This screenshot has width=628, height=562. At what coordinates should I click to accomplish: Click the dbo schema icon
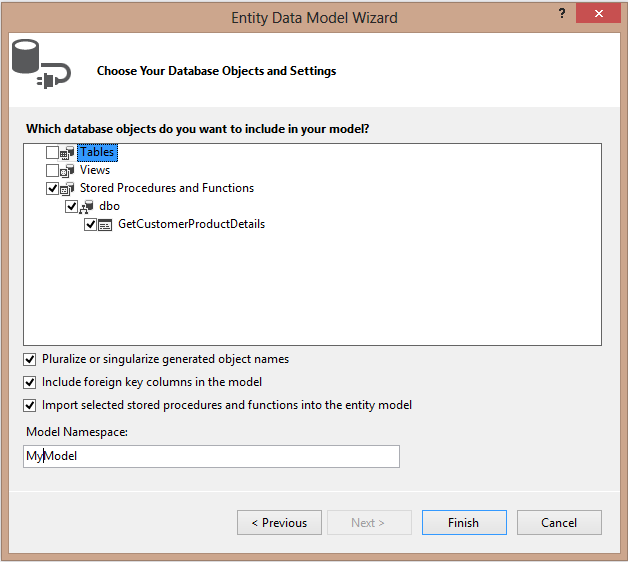(x=86, y=207)
